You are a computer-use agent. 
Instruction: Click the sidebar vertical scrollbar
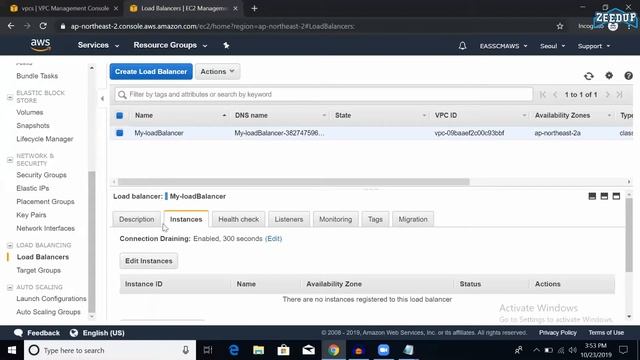point(91,241)
